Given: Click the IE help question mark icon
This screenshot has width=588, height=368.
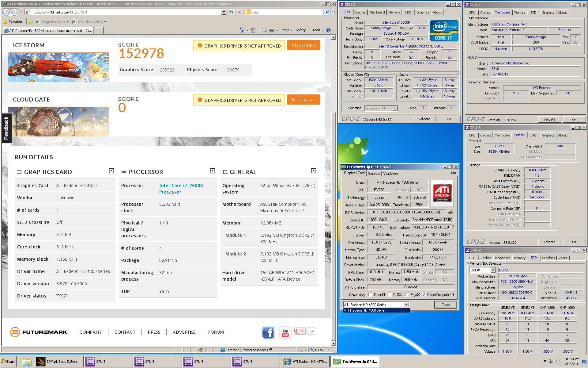Looking at the screenshot, I should (328, 30).
